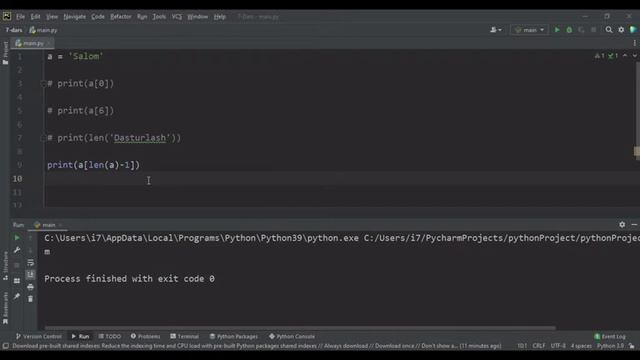Open the Python Packages tool window
Image resolution: width=640 pixels, height=360 pixels.
pyautogui.click(x=234, y=336)
